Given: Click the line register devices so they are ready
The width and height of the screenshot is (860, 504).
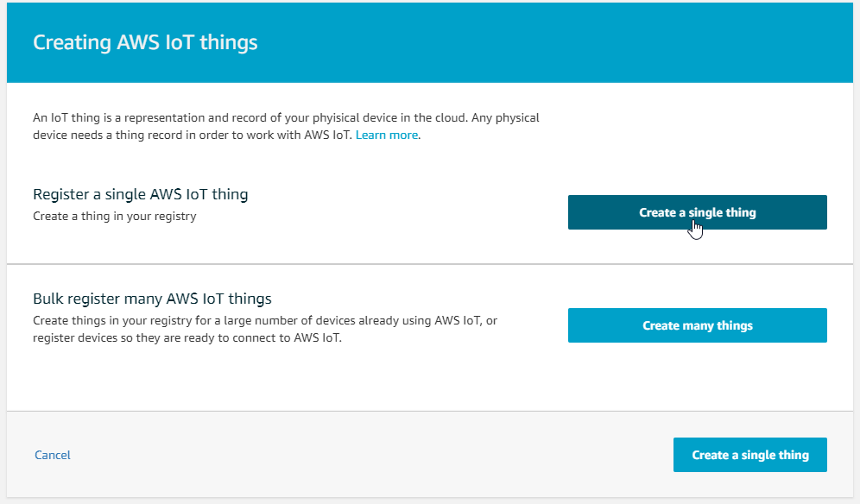Looking at the screenshot, I should point(187,337).
